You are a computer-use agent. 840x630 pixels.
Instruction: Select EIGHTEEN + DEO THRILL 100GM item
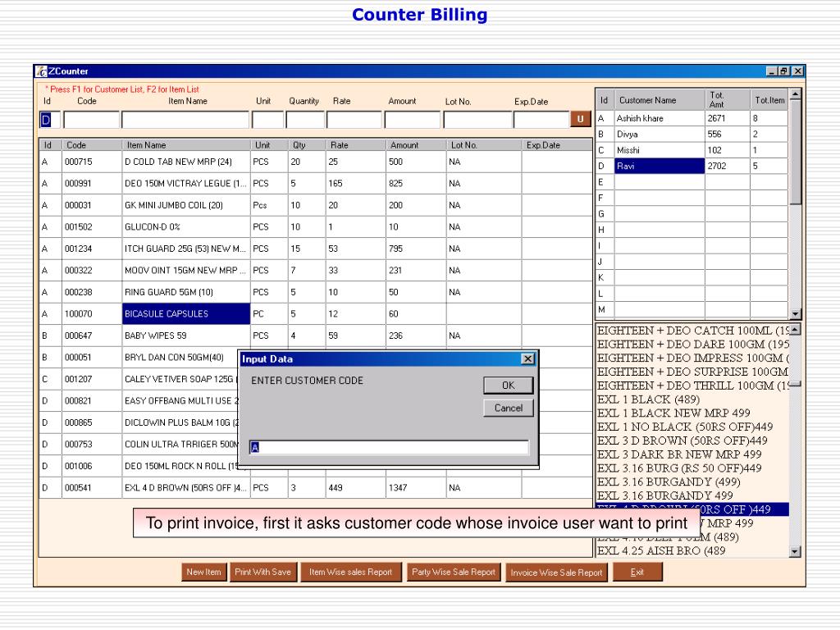[692, 386]
